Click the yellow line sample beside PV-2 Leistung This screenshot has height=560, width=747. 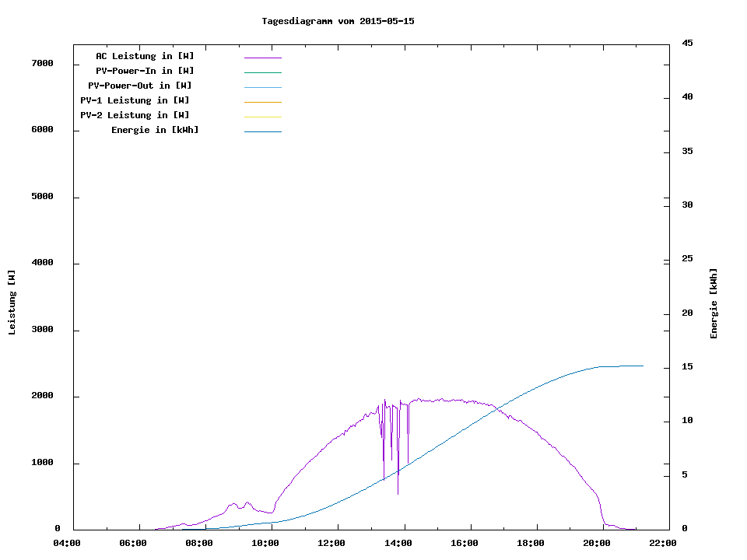click(262, 117)
